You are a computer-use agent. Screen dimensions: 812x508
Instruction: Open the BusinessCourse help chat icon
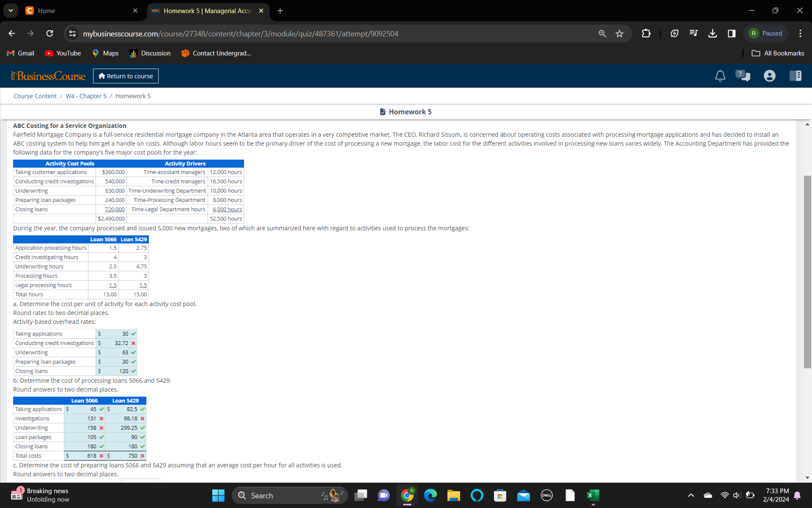pos(743,76)
